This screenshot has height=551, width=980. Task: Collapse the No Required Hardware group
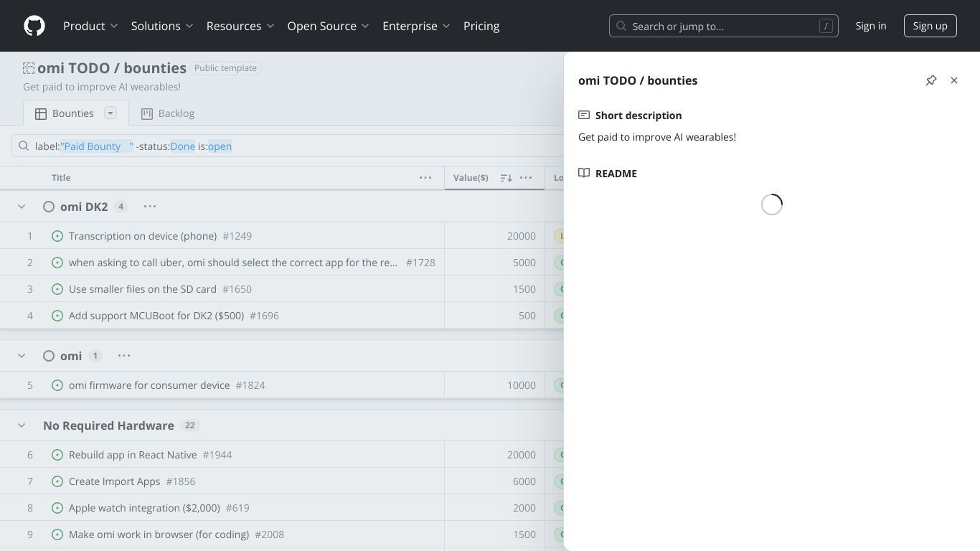pos(22,425)
